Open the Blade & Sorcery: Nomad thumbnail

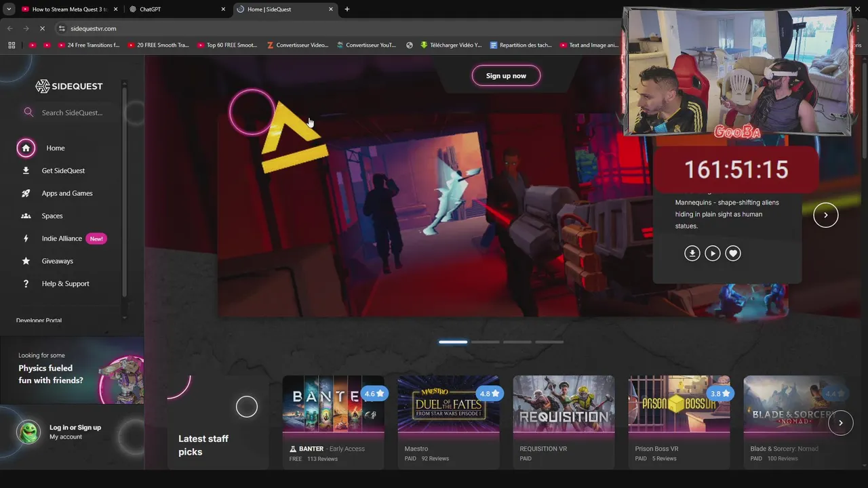click(x=794, y=403)
